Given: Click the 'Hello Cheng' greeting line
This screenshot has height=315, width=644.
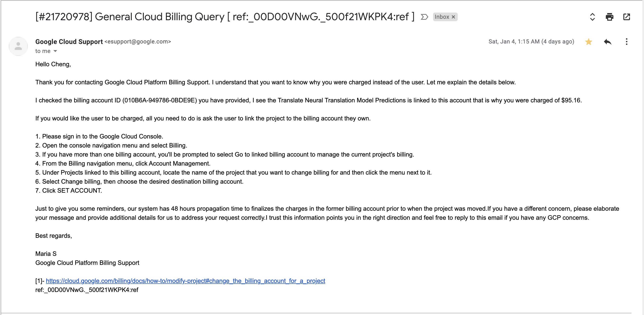Looking at the screenshot, I should 53,64.
